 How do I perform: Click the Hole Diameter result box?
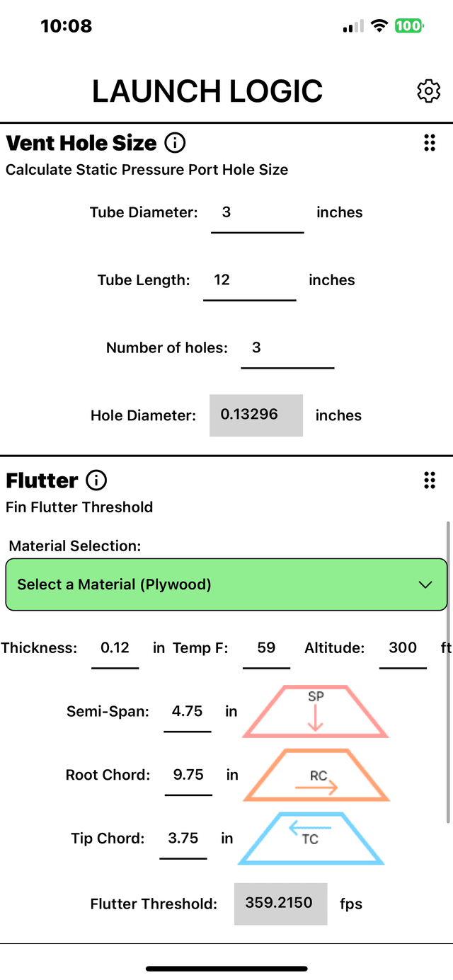(x=256, y=415)
